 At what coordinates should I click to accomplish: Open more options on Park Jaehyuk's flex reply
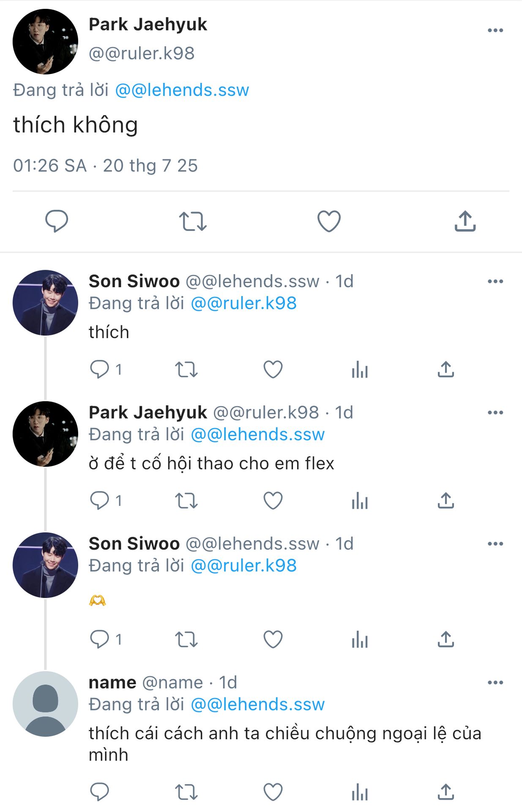495,412
